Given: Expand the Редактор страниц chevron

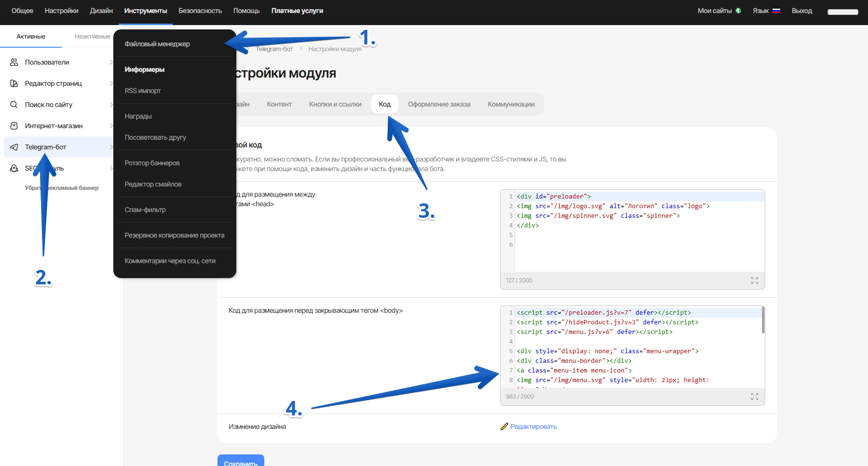Looking at the screenshot, I should [x=111, y=83].
